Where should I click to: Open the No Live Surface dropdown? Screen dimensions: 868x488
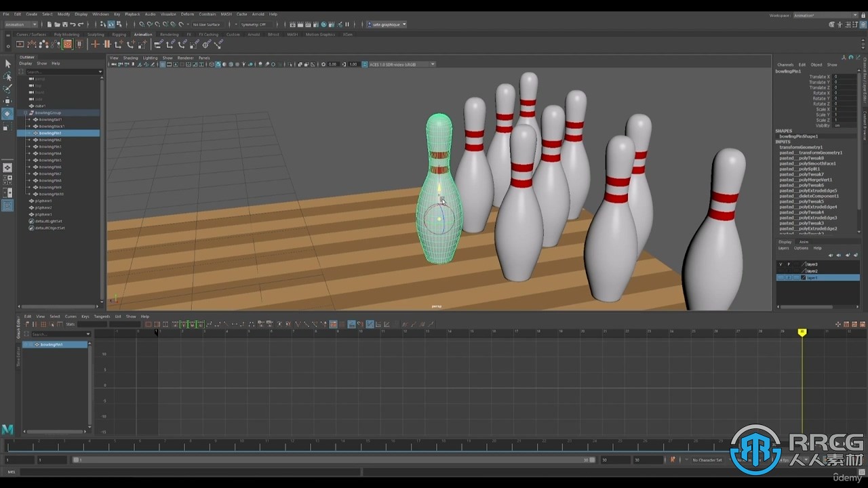click(x=209, y=24)
